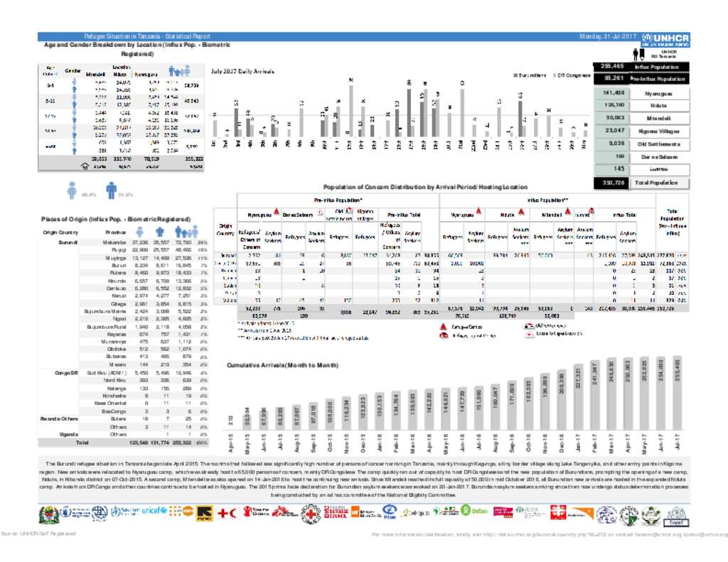Click the female column icon in Places of Origin
Viewport: 728px width, 562px height.
(140, 232)
